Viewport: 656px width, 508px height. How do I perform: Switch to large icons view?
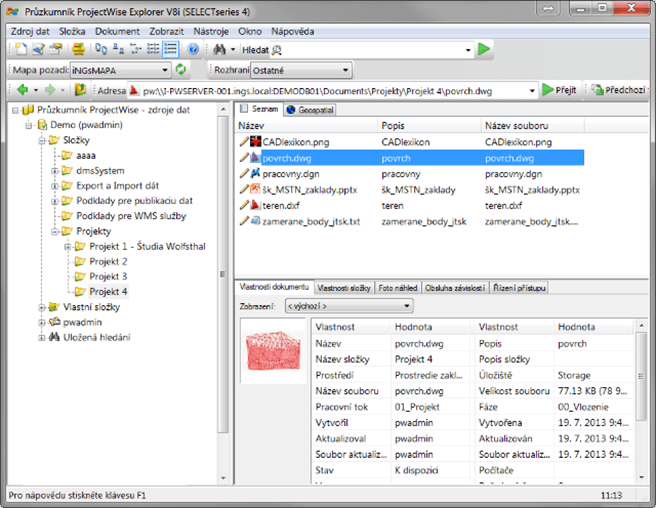[x=101, y=49]
